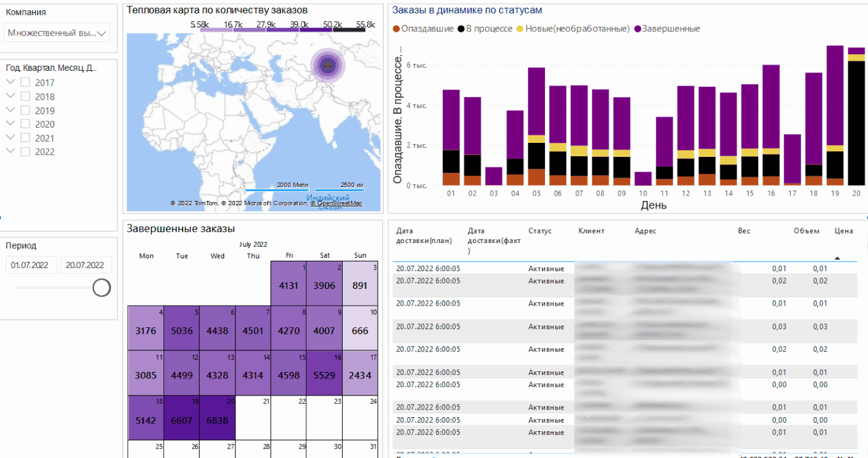Click the end date field 20.07.2022
The image size is (868, 458).
[x=86, y=265]
